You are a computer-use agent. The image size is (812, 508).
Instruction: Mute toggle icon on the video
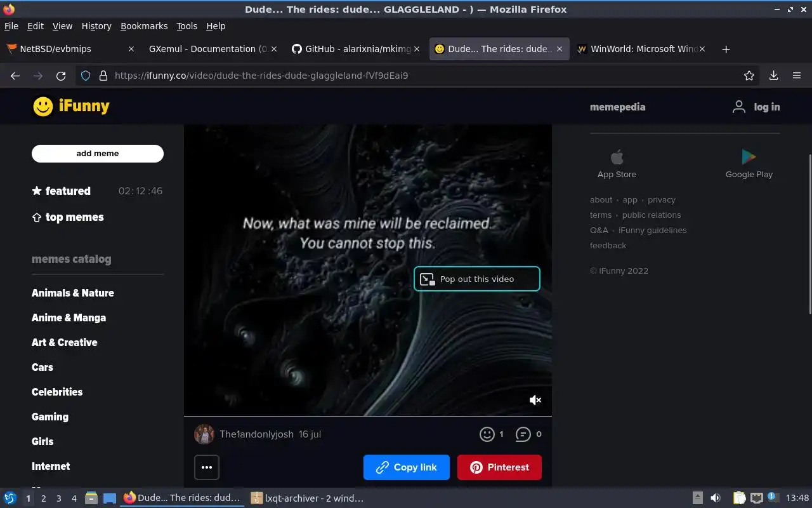coord(535,400)
